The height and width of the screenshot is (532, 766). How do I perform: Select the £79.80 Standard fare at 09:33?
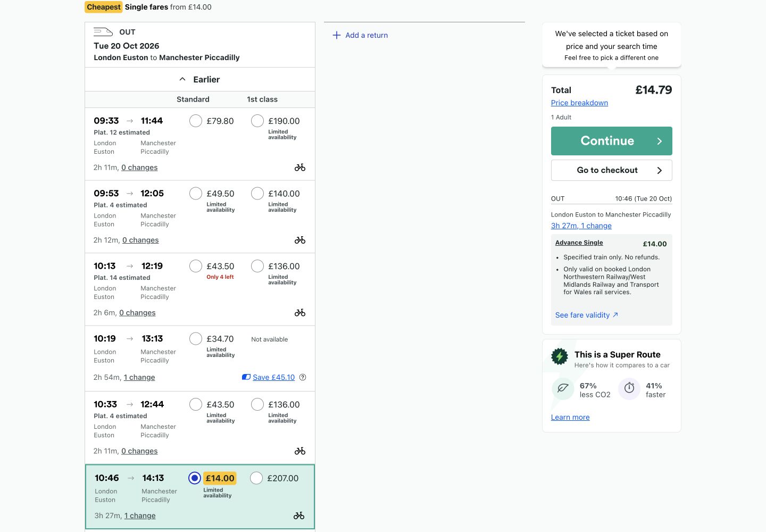(196, 121)
